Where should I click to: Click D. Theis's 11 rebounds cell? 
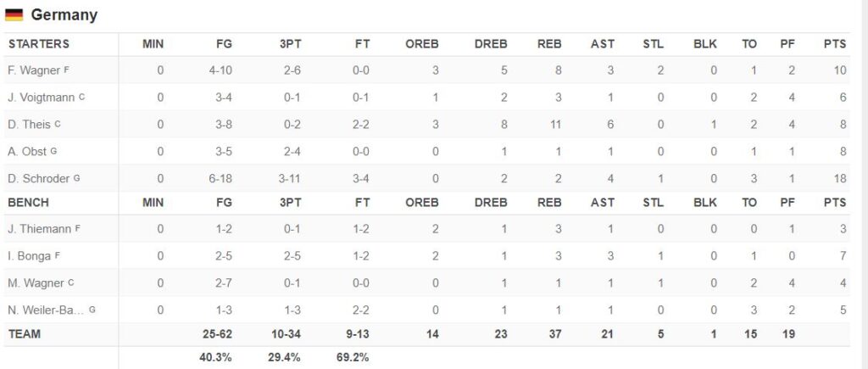[x=554, y=124]
